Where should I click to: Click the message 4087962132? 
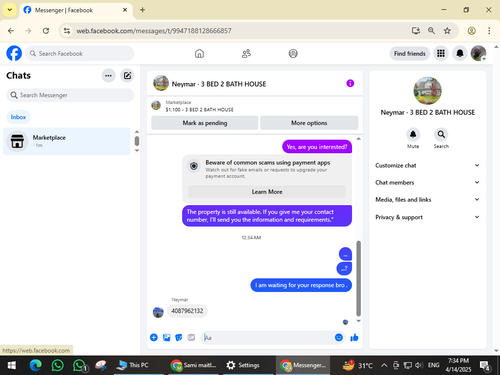187,311
